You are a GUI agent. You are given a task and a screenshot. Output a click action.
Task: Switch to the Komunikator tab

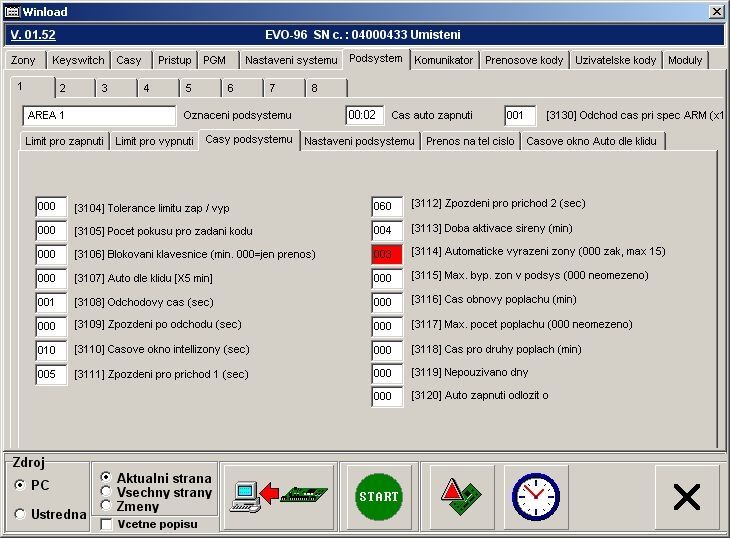(x=443, y=60)
